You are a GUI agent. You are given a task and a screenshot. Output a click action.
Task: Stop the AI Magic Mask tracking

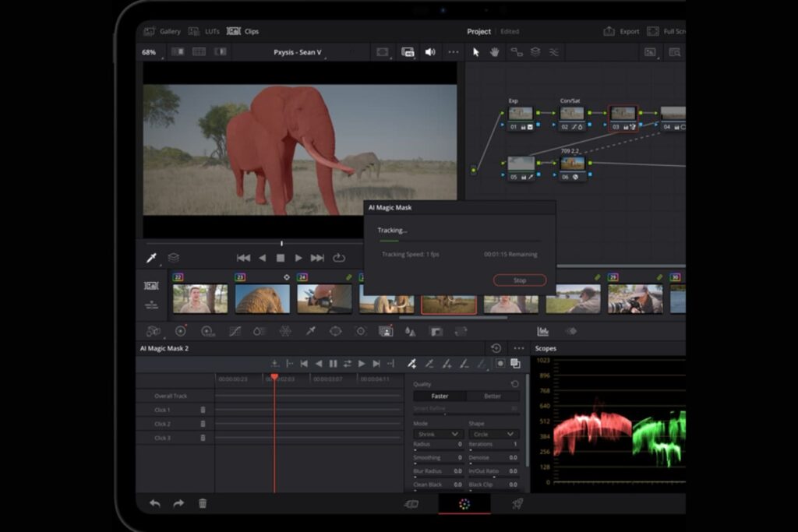(x=520, y=280)
